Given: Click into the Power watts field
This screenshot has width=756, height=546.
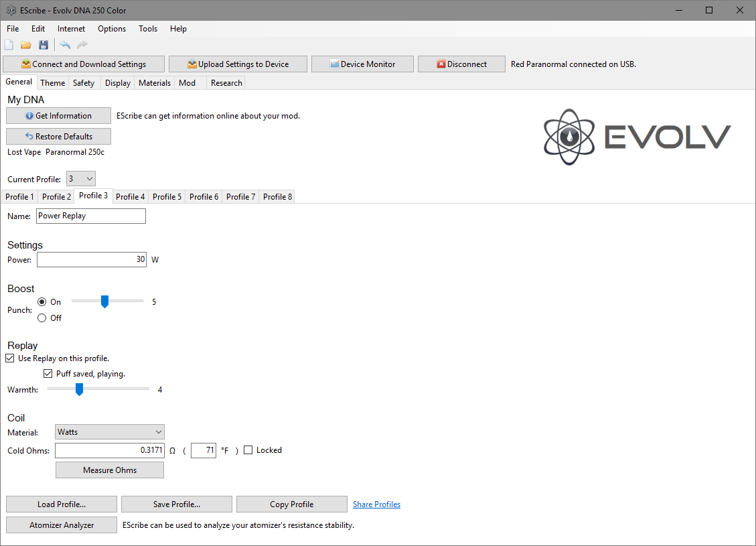Looking at the screenshot, I should [x=91, y=260].
